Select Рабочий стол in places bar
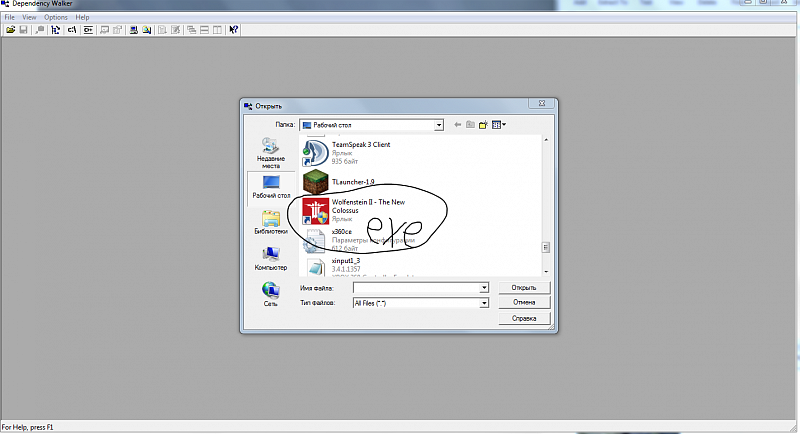The width and height of the screenshot is (800, 434). pos(271,188)
